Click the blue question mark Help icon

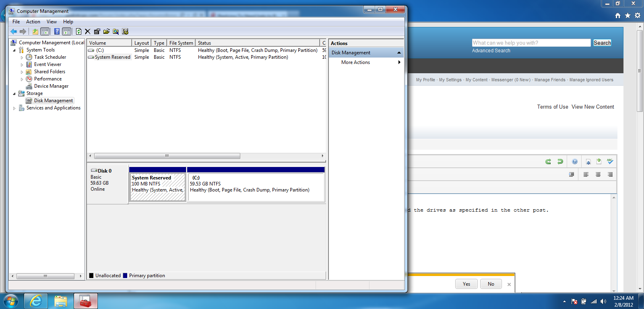pyautogui.click(x=57, y=31)
